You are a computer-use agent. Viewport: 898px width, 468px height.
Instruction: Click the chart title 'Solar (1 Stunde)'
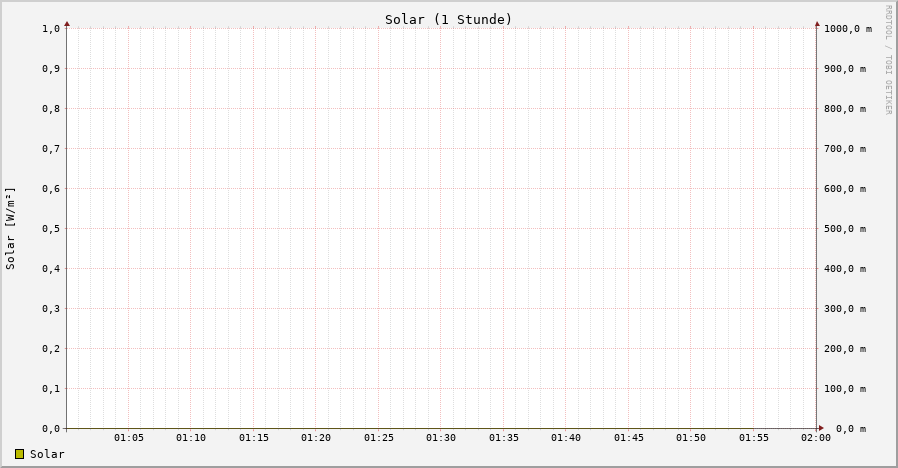point(448,19)
